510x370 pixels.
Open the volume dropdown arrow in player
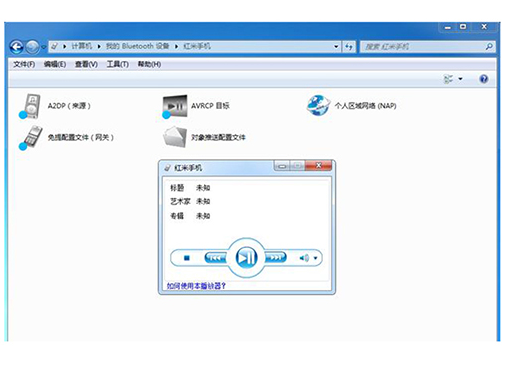[x=315, y=258]
